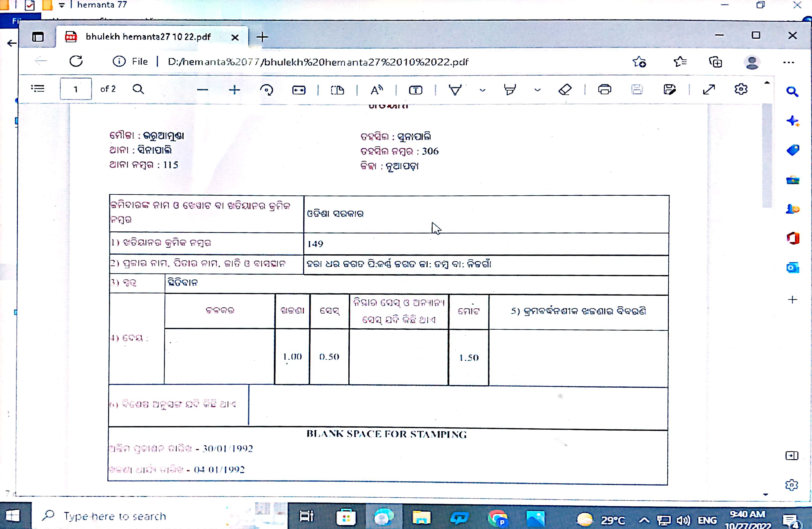Toggle fit to width view

point(299,90)
